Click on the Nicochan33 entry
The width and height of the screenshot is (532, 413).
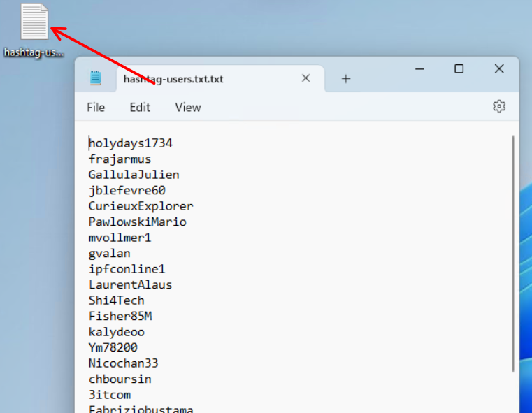(123, 363)
